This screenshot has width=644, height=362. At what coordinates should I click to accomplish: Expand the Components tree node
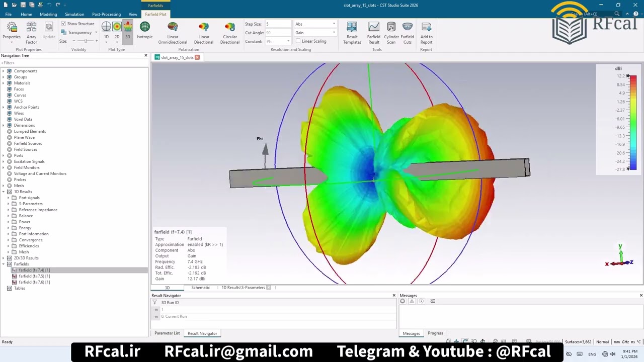(x=4, y=71)
